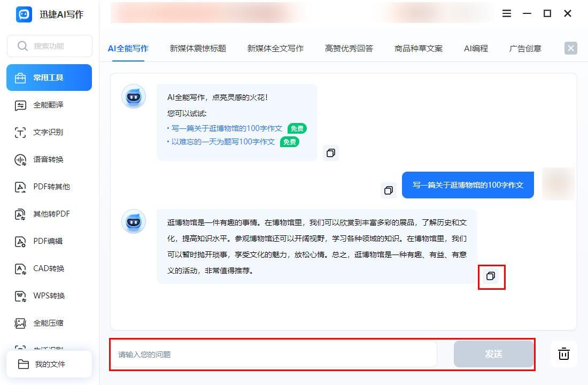Open 语音转换 tool

coord(49,159)
